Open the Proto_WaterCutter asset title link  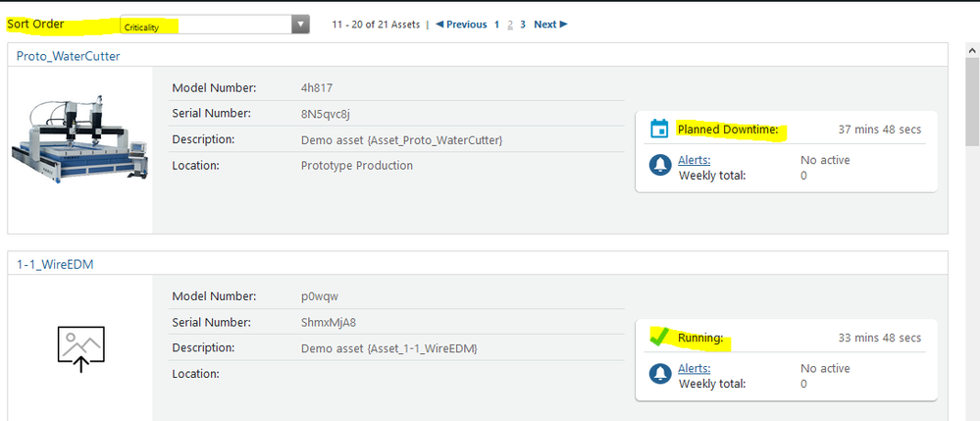coord(68,56)
